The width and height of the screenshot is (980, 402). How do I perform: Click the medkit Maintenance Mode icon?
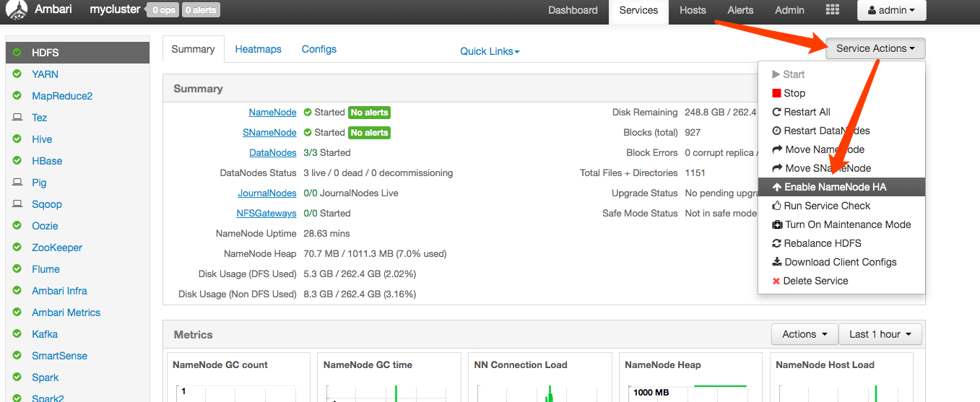(777, 224)
